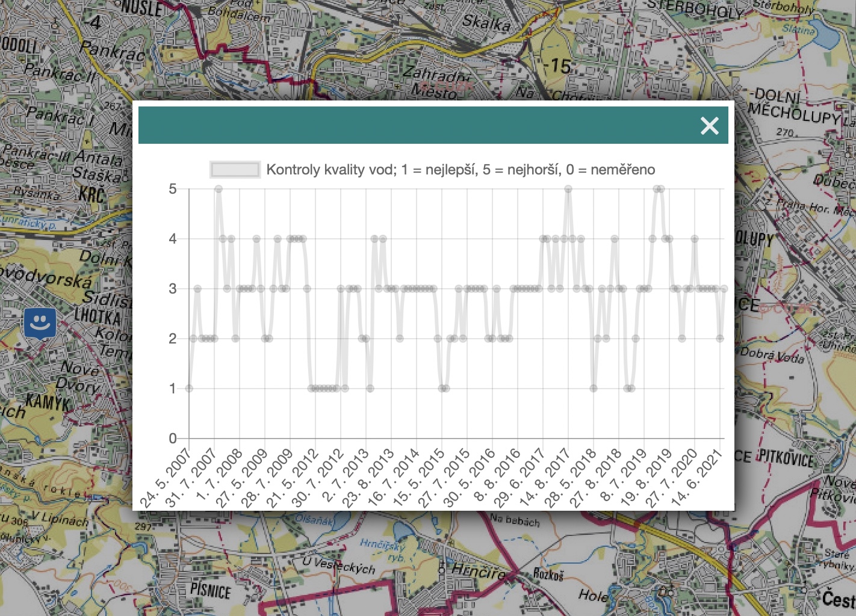Click the y-axis value '5'

[173, 189]
